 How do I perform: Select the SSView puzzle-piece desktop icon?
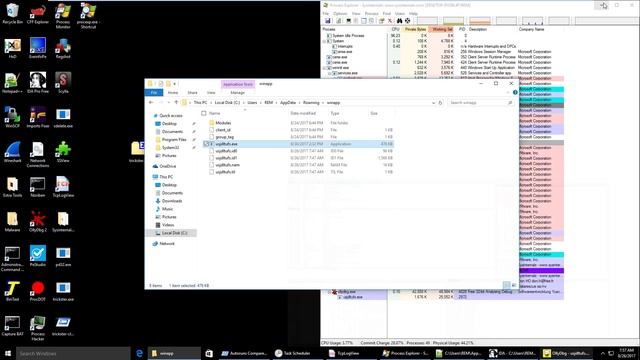(x=63, y=152)
